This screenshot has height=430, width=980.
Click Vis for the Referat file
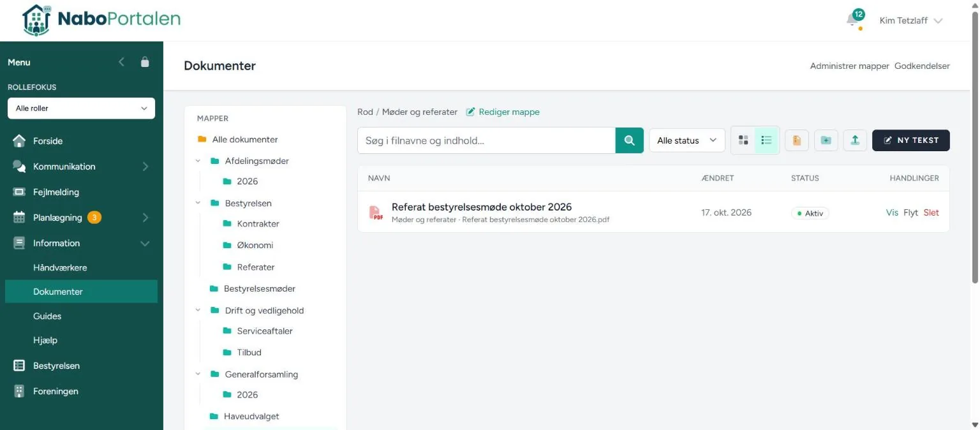tap(892, 212)
